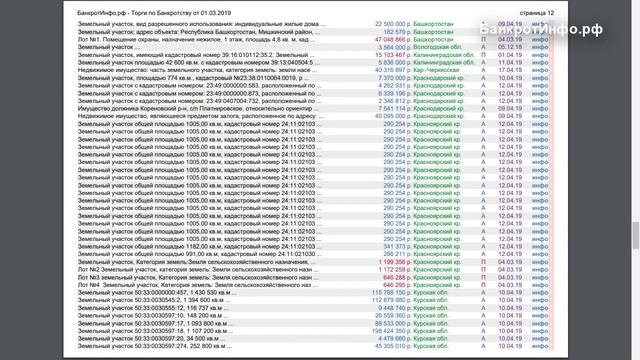Viewport: 640px width, 360px height.
Task: Click the row 'Земельный участок общей площадью 1182,00 кв.м'
Action: (200, 247)
